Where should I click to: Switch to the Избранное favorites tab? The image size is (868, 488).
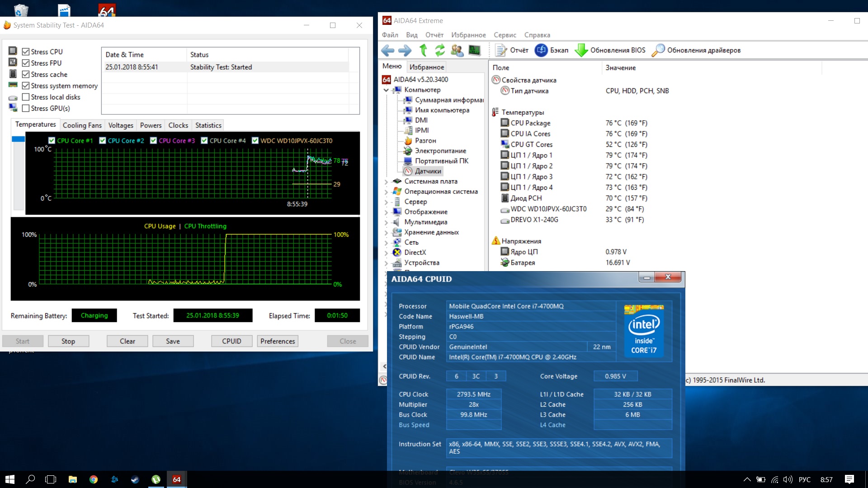click(x=426, y=67)
